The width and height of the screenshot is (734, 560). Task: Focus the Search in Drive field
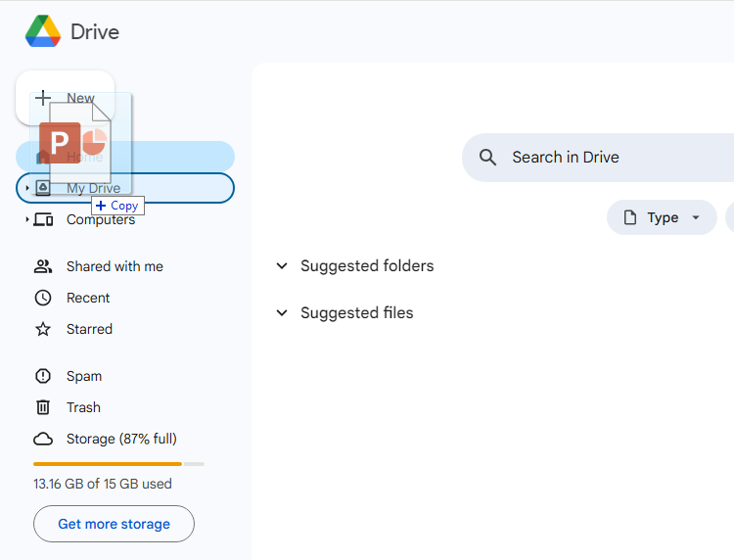[x=598, y=158]
